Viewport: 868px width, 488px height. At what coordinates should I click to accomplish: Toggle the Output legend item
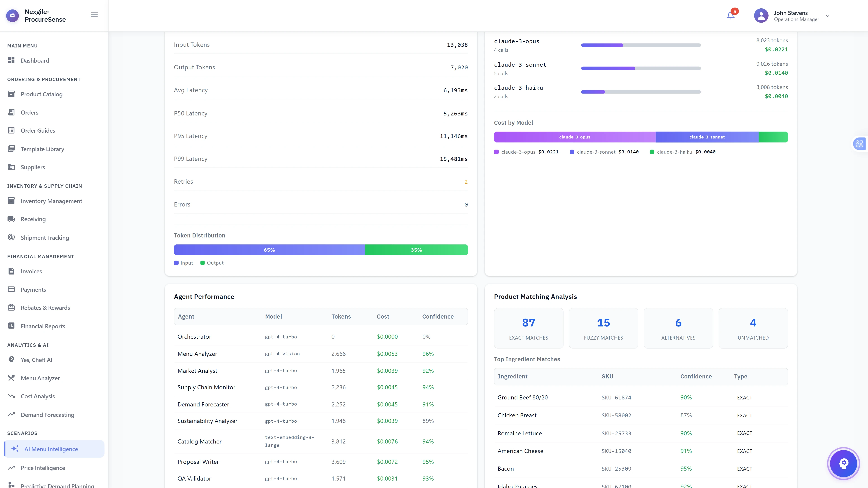[212, 263]
